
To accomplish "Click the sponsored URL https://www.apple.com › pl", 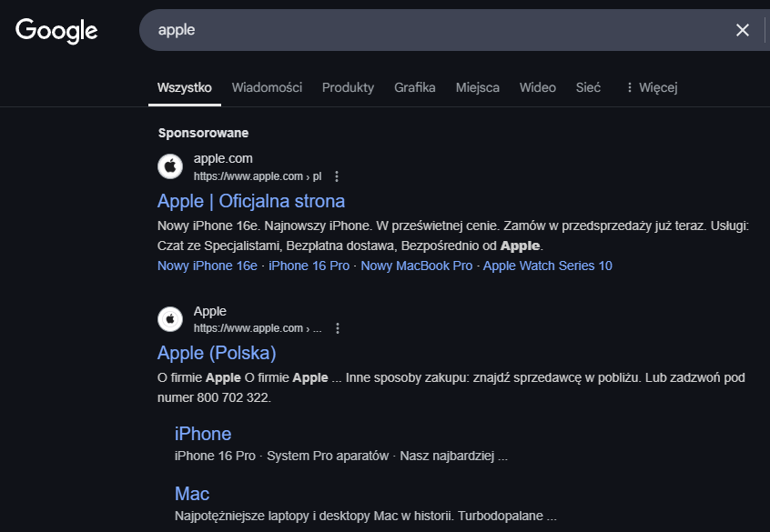I will [x=258, y=176].
